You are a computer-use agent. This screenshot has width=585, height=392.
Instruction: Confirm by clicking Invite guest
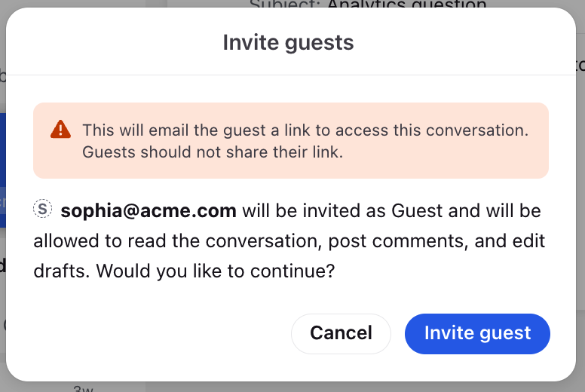tap(477, 333)
